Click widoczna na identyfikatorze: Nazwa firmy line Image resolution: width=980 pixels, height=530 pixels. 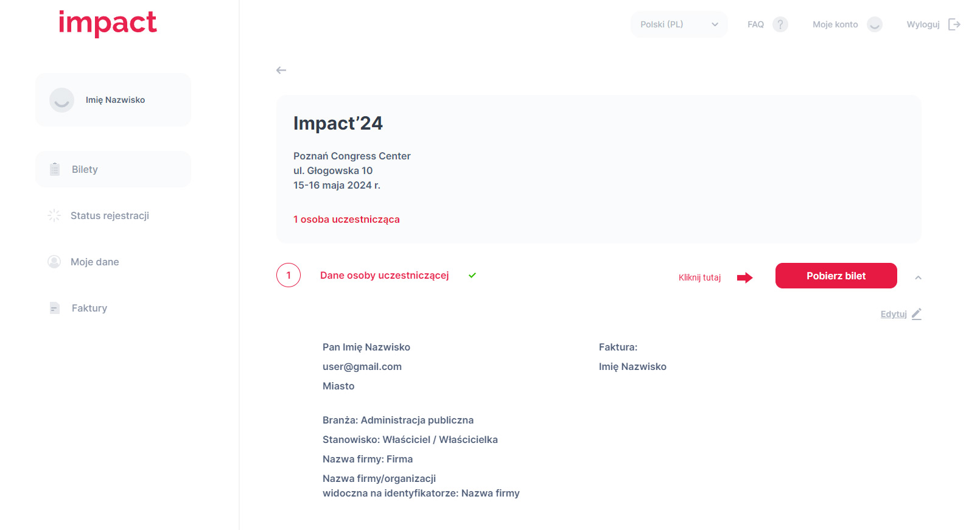[x=421, y=493]
